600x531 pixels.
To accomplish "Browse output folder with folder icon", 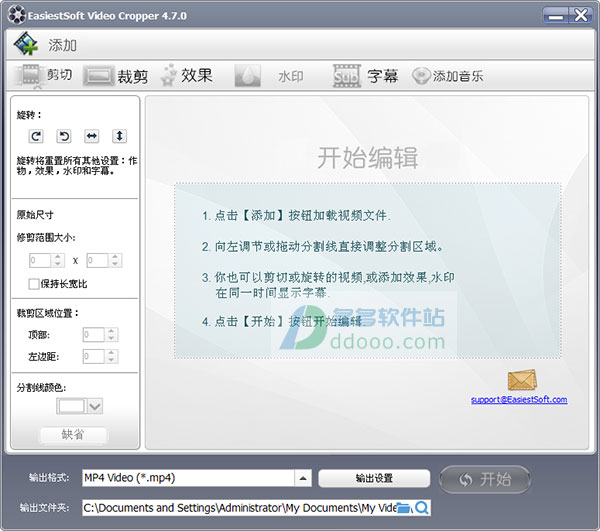I will point(403,508).
